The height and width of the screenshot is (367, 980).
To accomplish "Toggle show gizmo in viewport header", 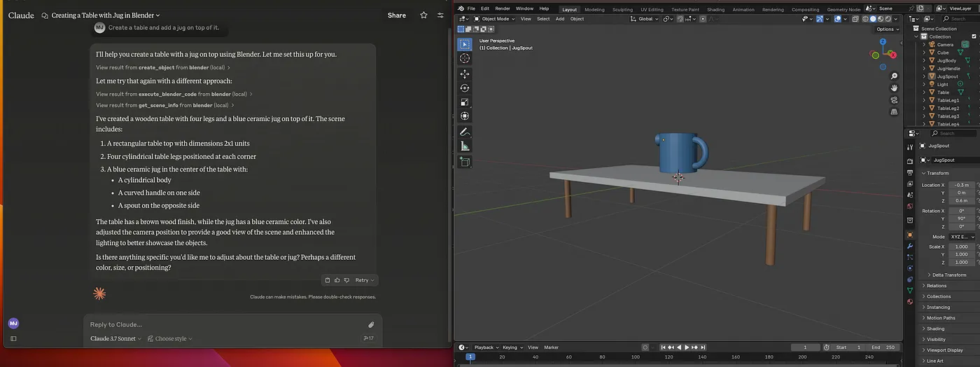I will tap(820, 19).
